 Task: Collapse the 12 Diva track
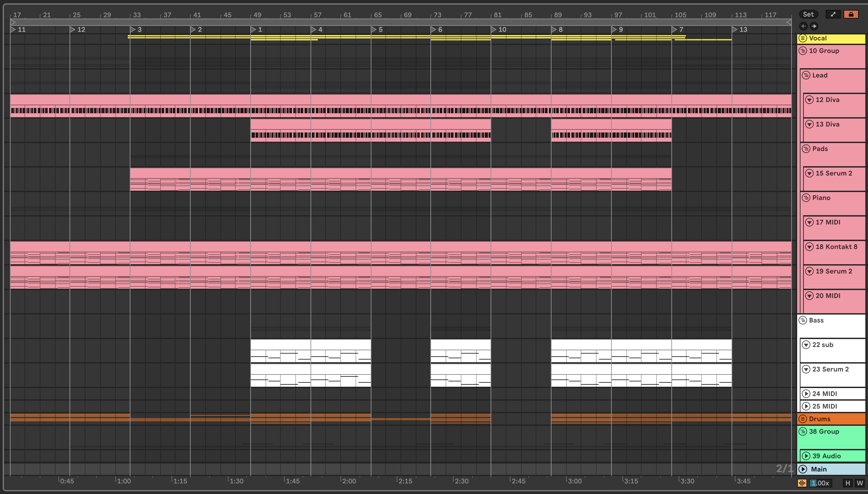[x=809, y=100]
